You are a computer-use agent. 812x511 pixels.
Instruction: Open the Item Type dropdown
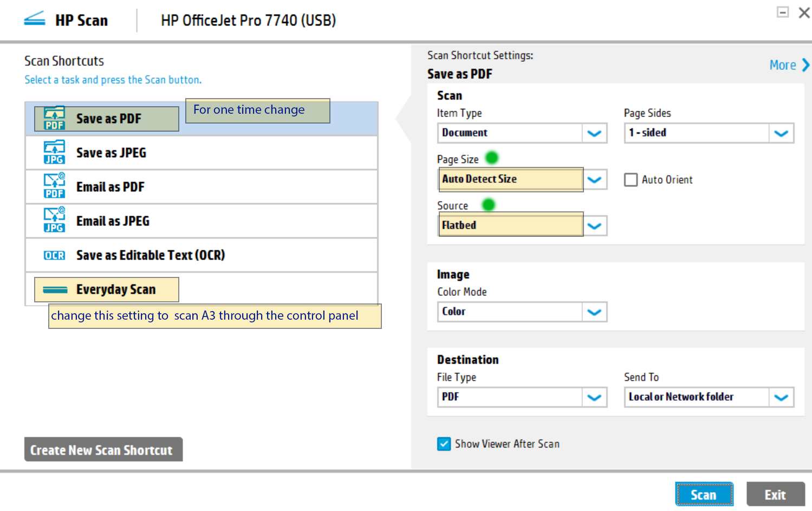click(x=594, y=133)
